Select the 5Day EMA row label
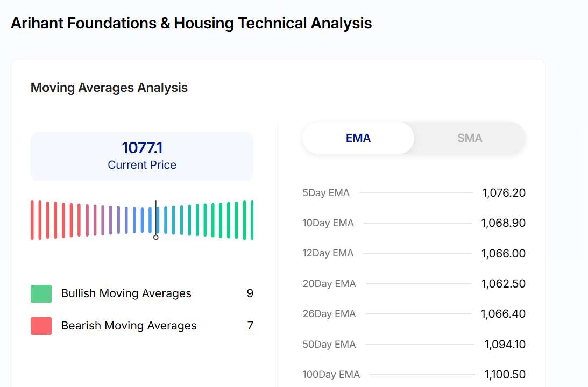The image size is (588, 387). 326,193
